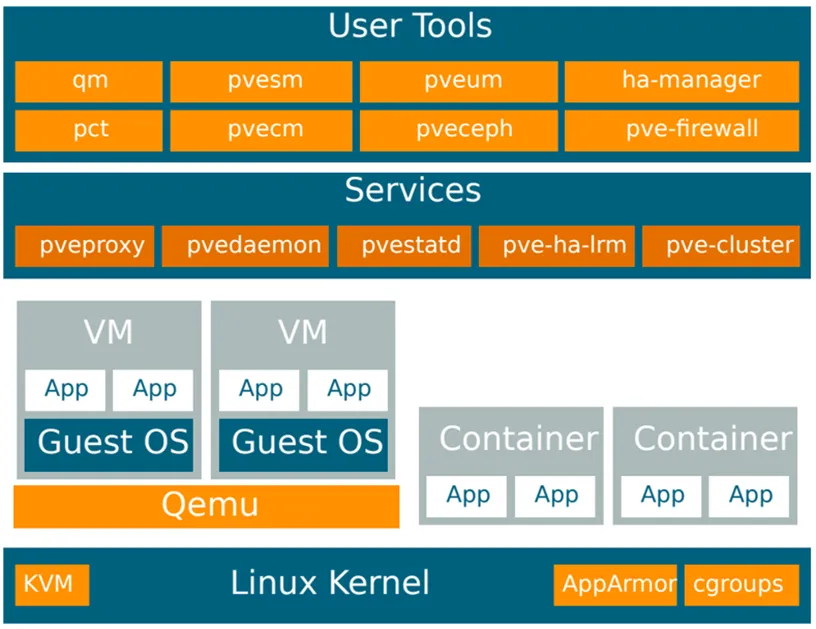
Task: Click the pvesm tool box
Action: click(x=260, y=81)
